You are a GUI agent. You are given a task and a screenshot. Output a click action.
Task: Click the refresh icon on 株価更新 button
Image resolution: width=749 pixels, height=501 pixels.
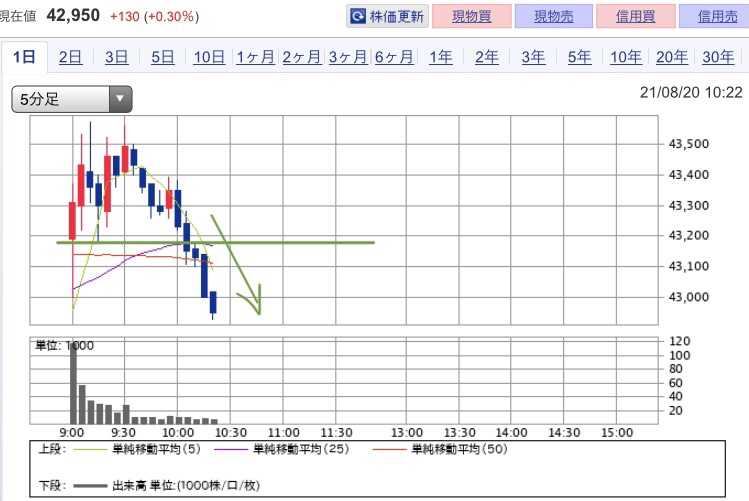coord(358,17)
